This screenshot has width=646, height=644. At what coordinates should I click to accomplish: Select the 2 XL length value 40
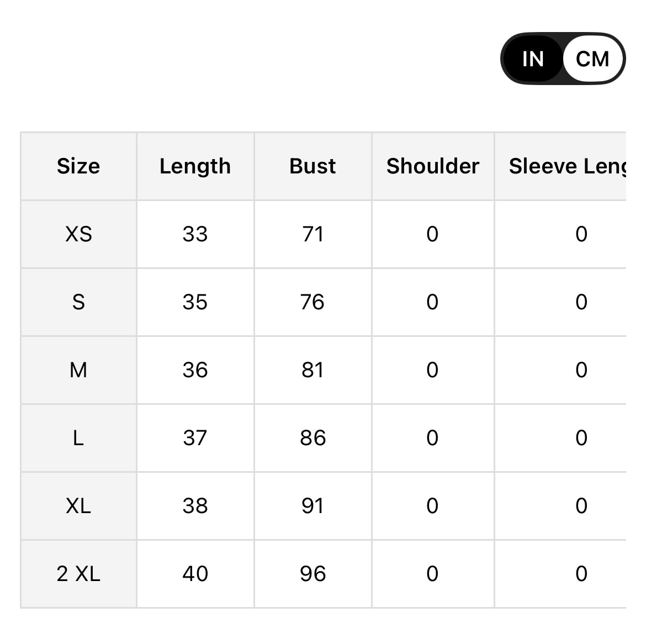click(x=195, y=573)
